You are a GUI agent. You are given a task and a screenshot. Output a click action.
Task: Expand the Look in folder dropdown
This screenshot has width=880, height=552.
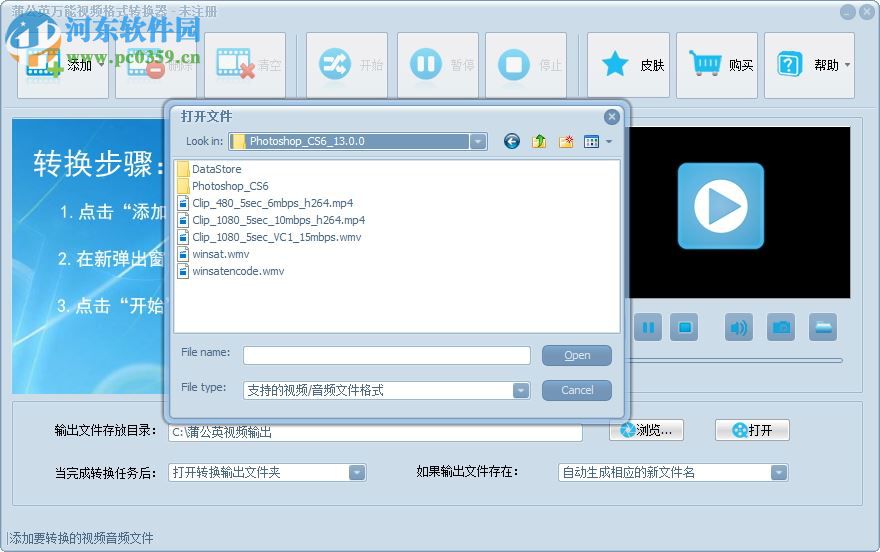pyautogui.click(x=478, y=141)
